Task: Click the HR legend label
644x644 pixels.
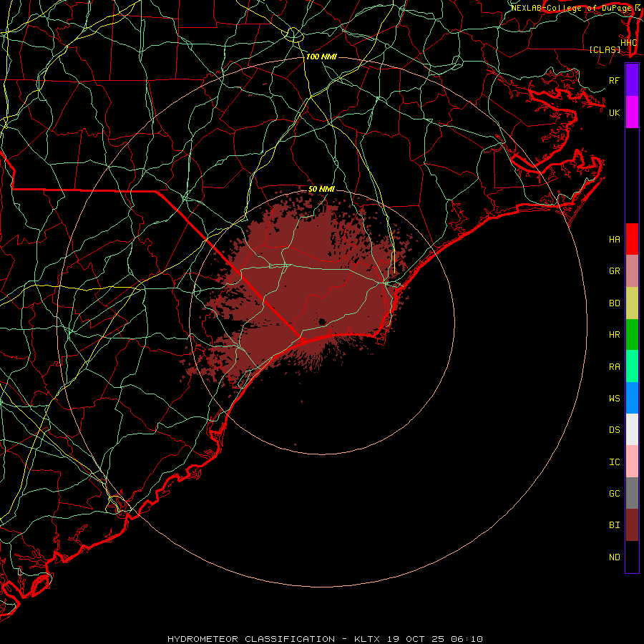Action: point(614,335)
